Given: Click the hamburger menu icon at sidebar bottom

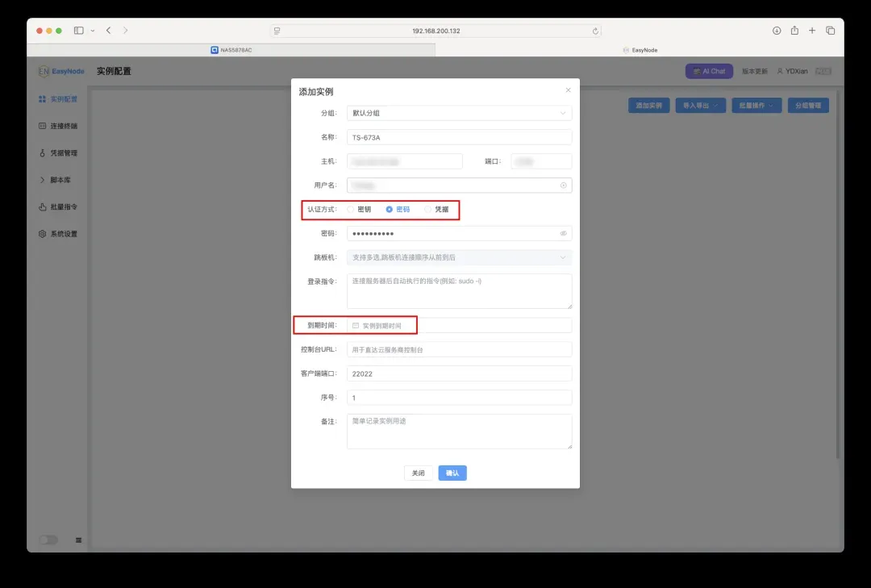Looking at the screenshot, I should click(x=79, y=540).
